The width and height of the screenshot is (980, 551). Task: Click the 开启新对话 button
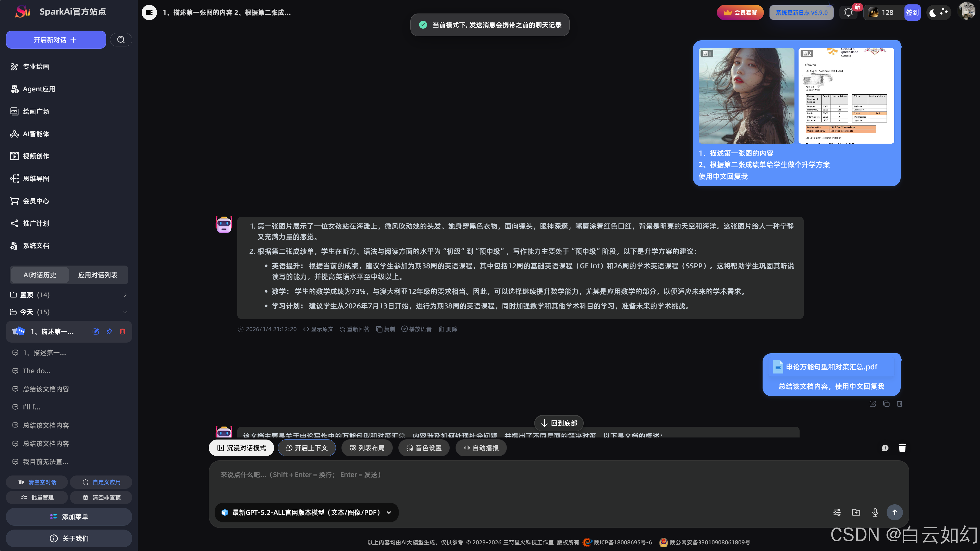coord(56,40)
